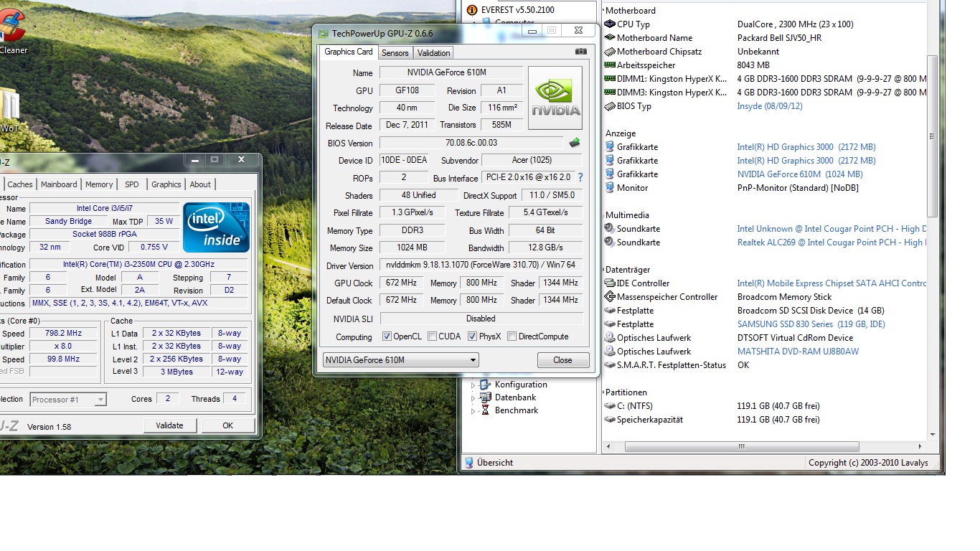Expand the Benchmark tree node
The height and width of the screenshot is (551, 980).
[x=473, y=411]
